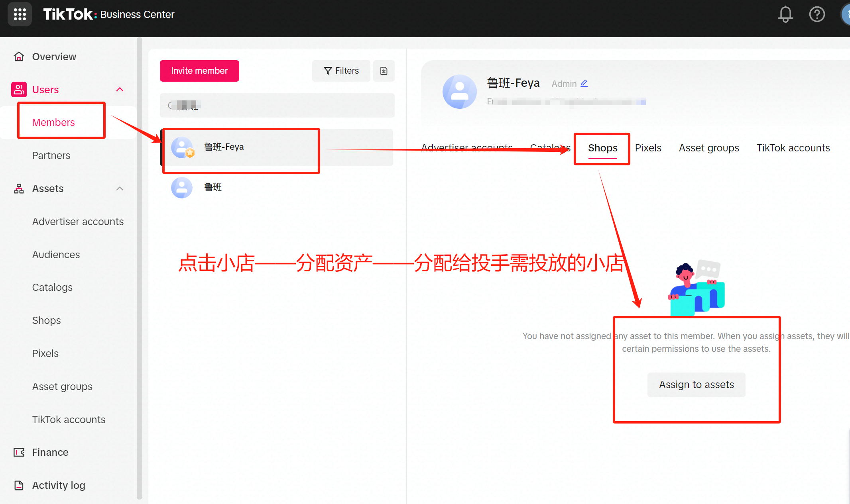Click the Finance wallet icon
Viewport: 850px width, 504px height.
point(19,452)
